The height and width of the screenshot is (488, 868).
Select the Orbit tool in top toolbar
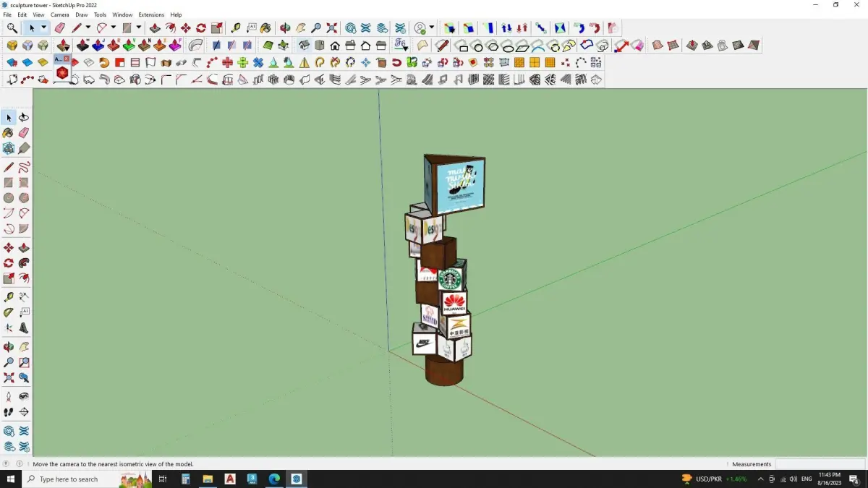pyautogui.click(x=285, y=28)
